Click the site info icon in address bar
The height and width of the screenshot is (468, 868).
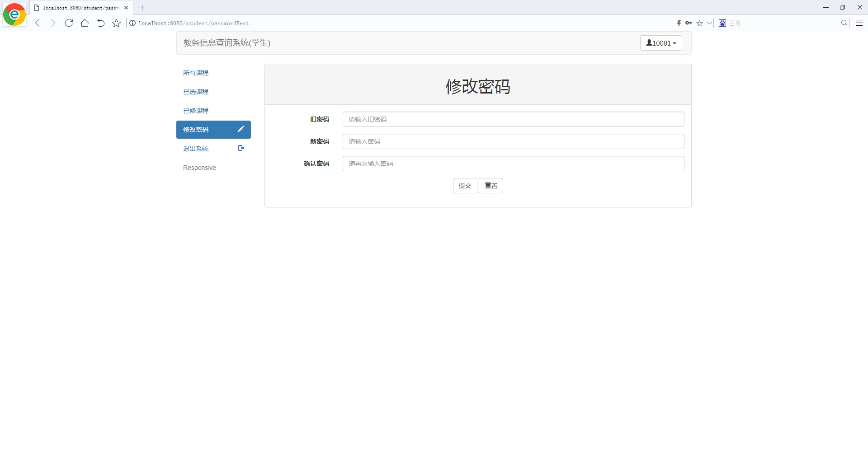pyautogui.click(x=132, y=23)
